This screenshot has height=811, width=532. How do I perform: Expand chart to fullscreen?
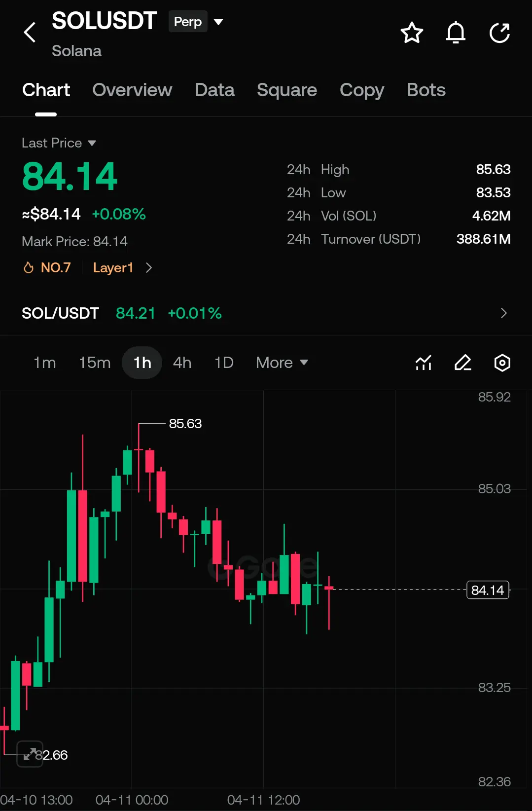[30, 754]
